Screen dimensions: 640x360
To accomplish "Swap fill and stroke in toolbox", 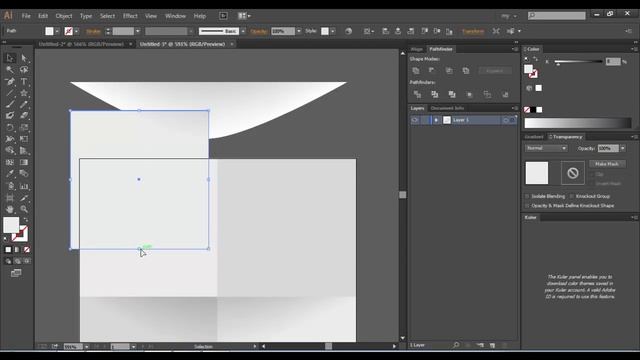I will tap(25, 220).
